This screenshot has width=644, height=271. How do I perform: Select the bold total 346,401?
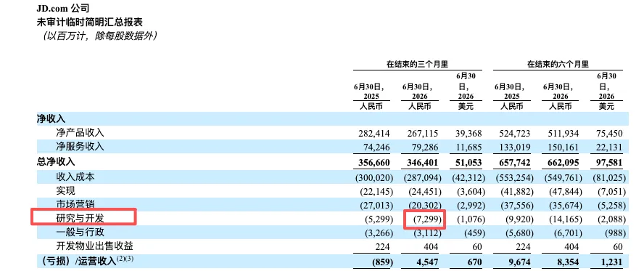[x=423, y=163]
